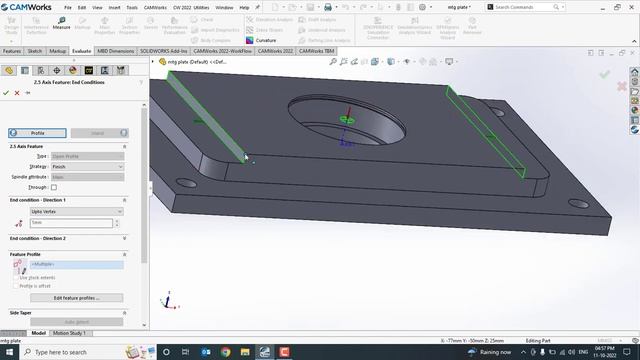Open the CAMWorks menu
Viewport: 640px width, 360px height.
155,7
